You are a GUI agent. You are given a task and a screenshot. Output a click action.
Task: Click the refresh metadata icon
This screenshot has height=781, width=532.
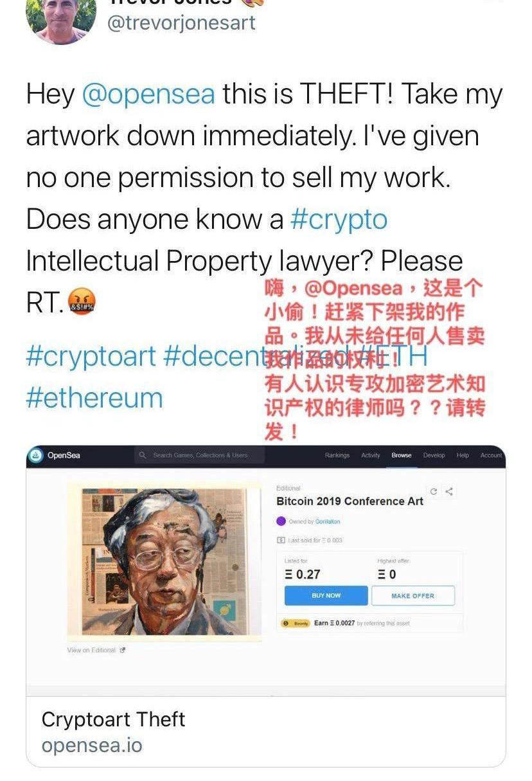coord(434,492)
